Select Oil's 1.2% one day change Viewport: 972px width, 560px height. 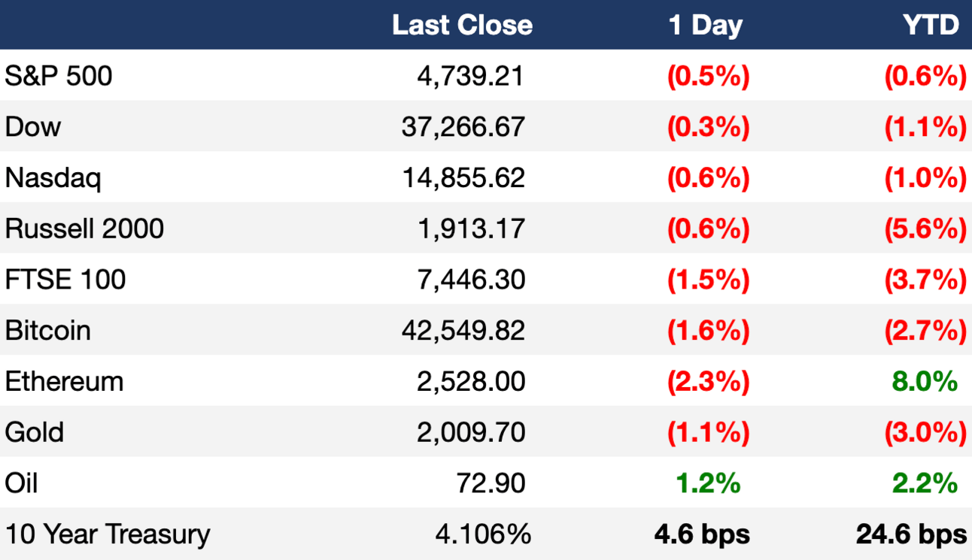point(708,483)
